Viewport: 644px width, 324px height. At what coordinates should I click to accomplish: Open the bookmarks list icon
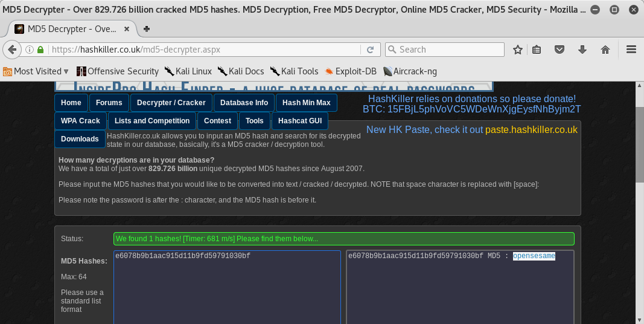[537, 50]
